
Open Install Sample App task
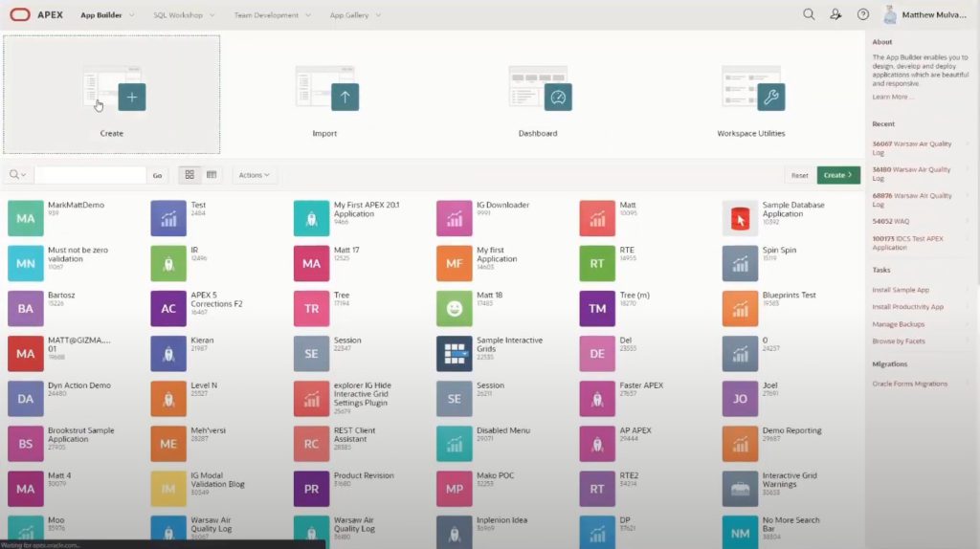(x=901, y=290)
